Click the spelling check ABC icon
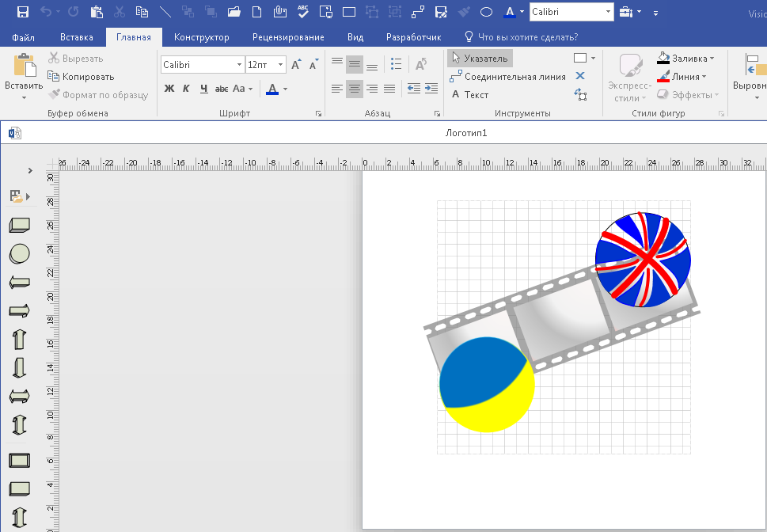This screenshot has width=767, height=532. [x=303, y=12]
